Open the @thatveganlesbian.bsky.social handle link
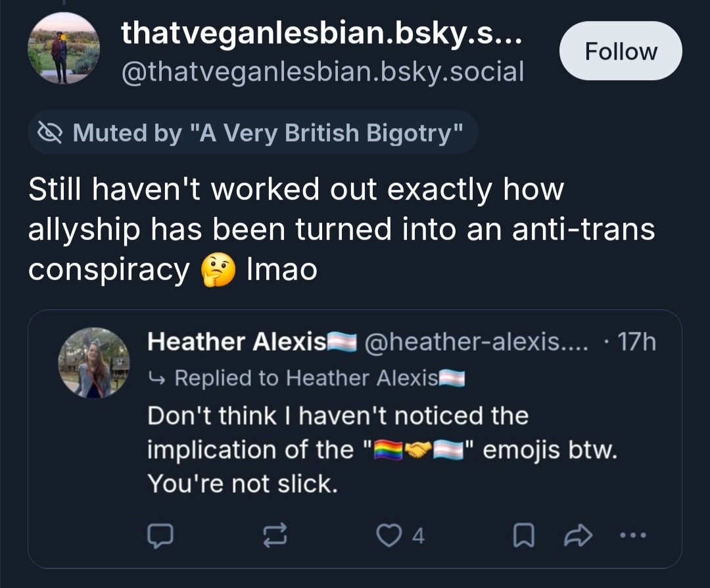 point(322,72)
